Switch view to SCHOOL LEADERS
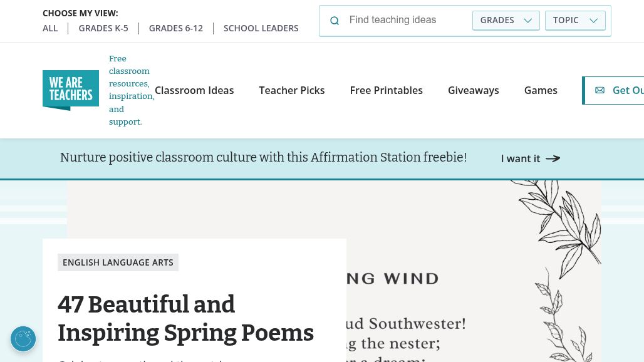The image size is (644, 362). point(261,28)
